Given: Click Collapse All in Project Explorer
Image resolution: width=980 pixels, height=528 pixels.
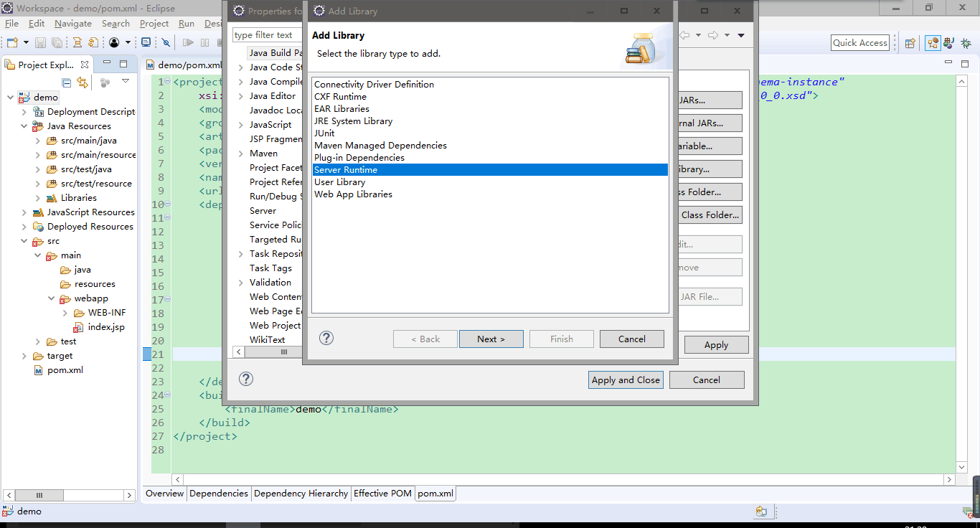Looking at the screenshot, I should [x=67, y=82].
